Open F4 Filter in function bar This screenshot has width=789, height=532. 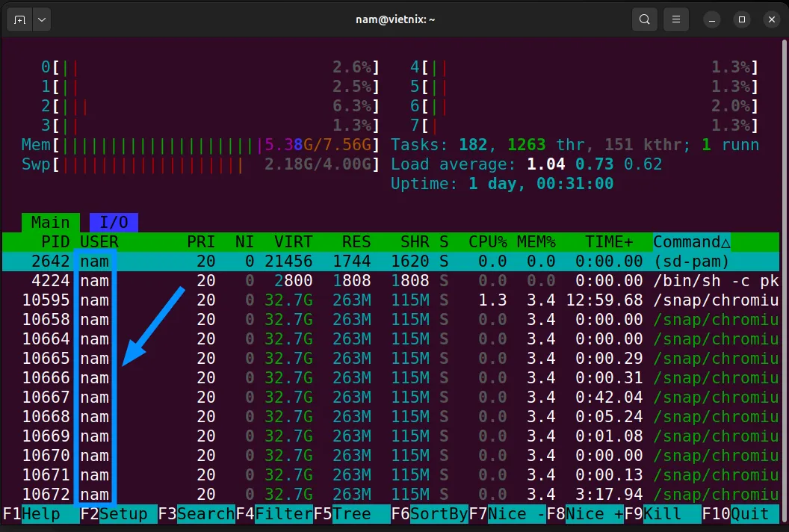[274, 514]
